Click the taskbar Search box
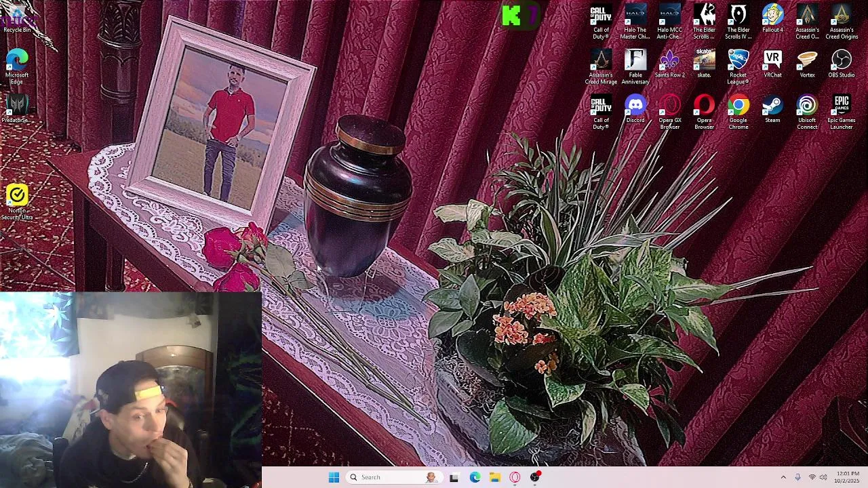 point(395,477)
